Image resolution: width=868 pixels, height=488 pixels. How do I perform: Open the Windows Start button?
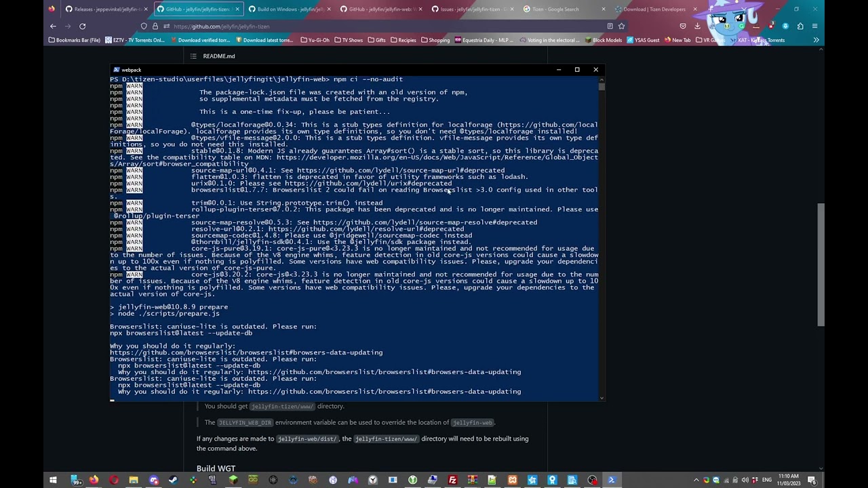pyautogui.click(x=53, y=481)
